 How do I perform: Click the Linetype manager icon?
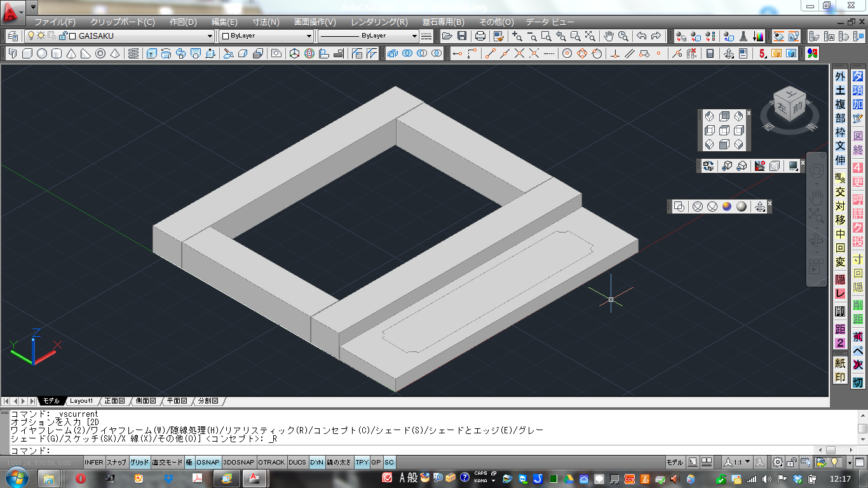coord(426,36)
